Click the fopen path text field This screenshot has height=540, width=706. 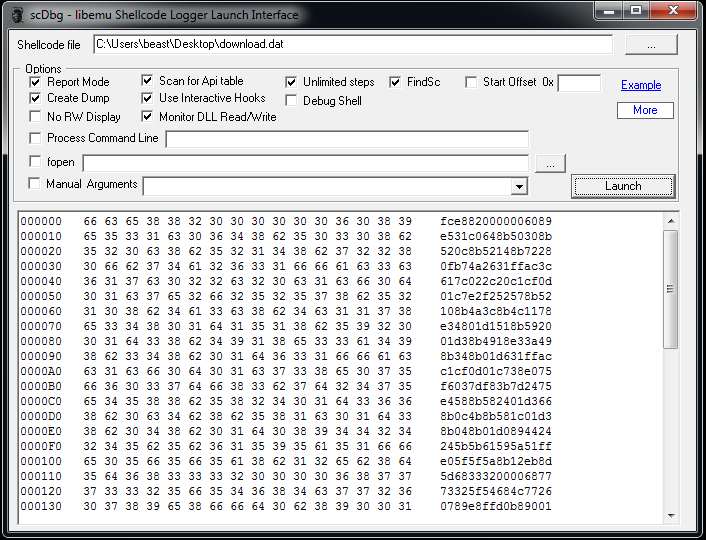[306, 163]
